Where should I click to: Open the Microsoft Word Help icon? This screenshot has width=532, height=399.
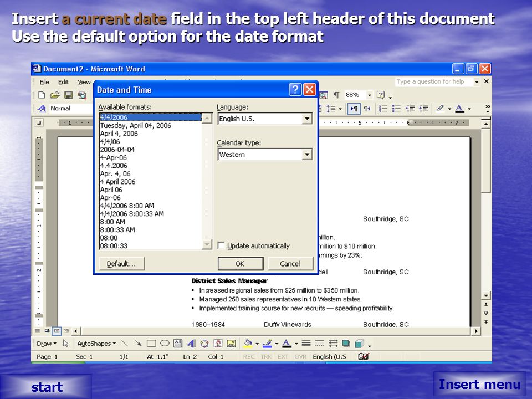click(381, 95)
